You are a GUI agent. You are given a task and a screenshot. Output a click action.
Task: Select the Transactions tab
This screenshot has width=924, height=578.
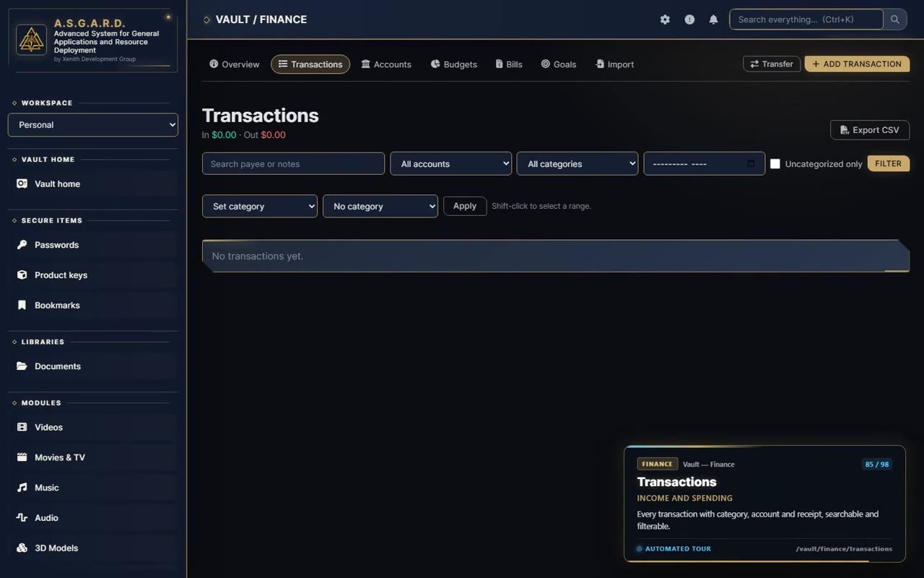(310, 64)
